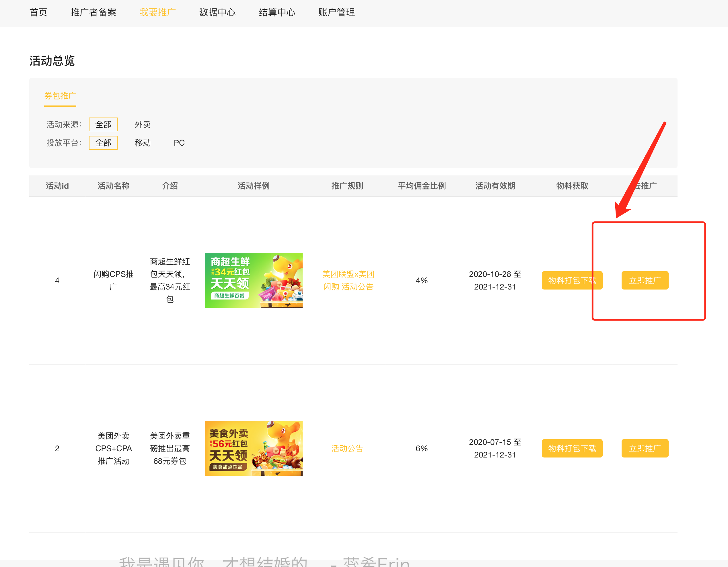Click the 推广规则 column header
This screenshot has height=567, width=728.
[347, 186]
